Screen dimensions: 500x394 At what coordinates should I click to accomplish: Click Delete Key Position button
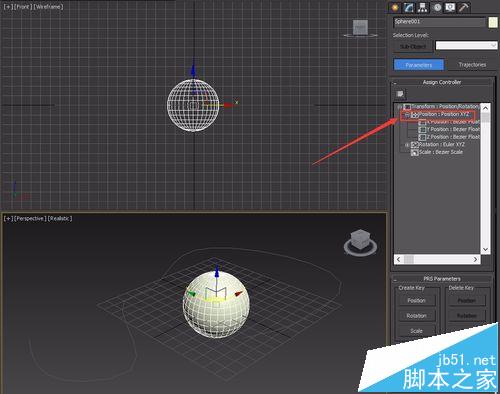click(466, 301)
